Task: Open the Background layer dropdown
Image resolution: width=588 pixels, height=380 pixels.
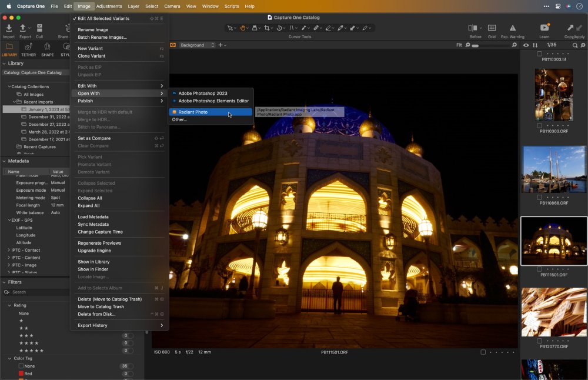Action: (197, 45)
